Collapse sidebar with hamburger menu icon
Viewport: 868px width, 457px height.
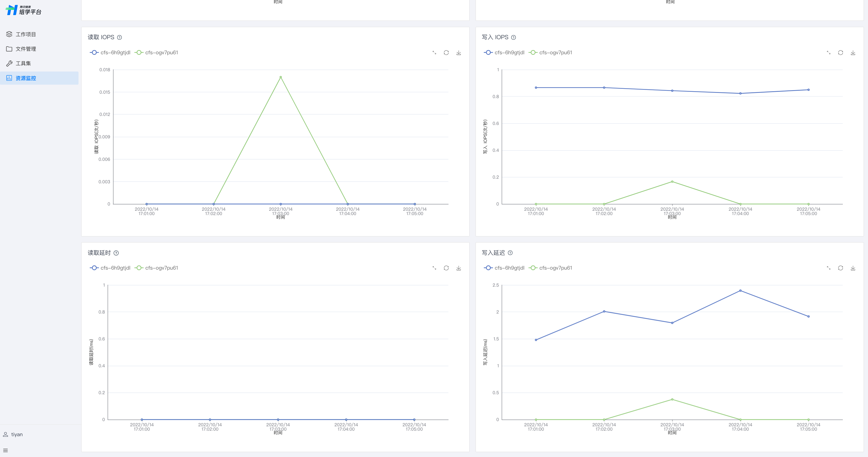tap(5, 450)
